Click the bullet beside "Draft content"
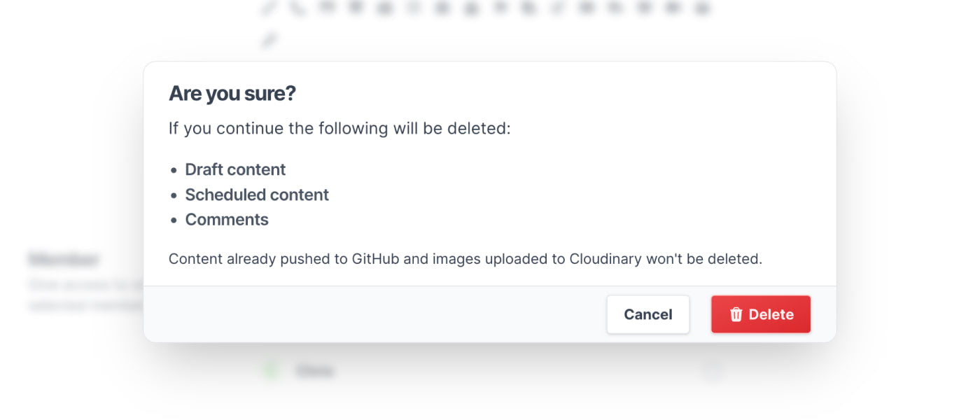This screenshot has height=420, width=980. 174,170
